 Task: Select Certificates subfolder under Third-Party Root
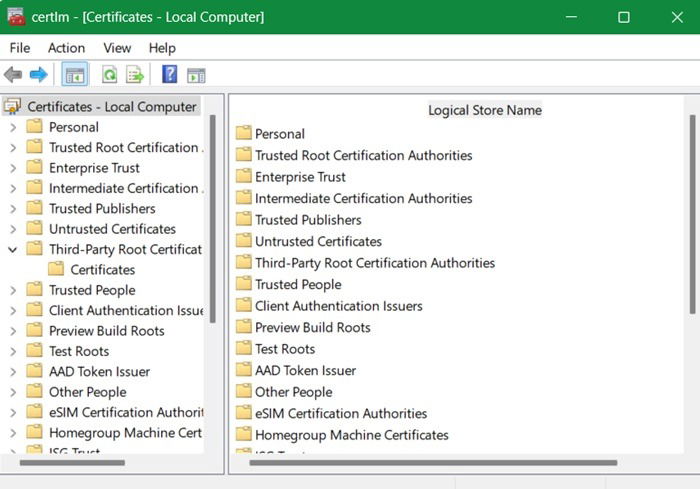pos(102,270)
